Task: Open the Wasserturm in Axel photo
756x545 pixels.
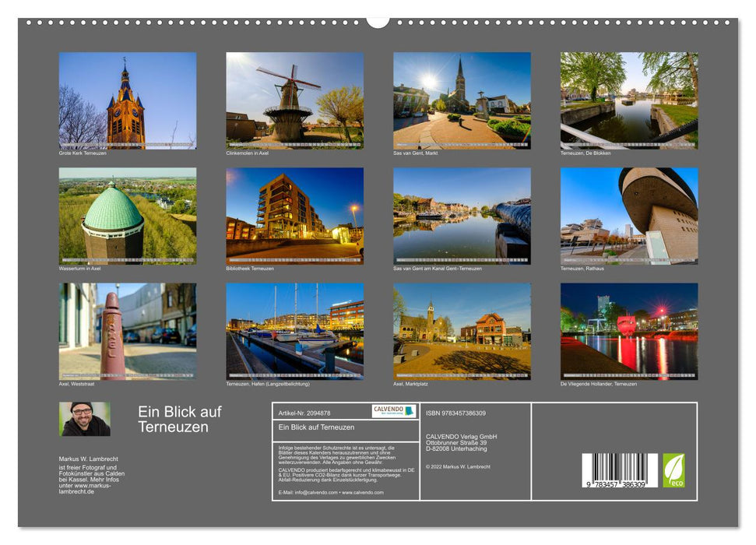Action: point(126,218)
